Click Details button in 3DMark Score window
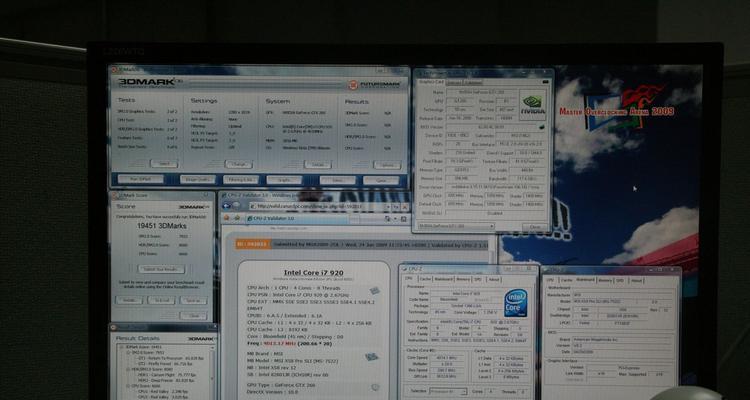Screen dimensions: 750x400 129,300
